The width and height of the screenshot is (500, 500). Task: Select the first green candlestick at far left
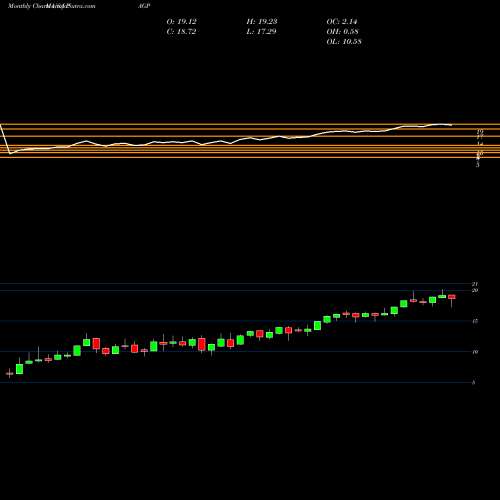[19, 369]
